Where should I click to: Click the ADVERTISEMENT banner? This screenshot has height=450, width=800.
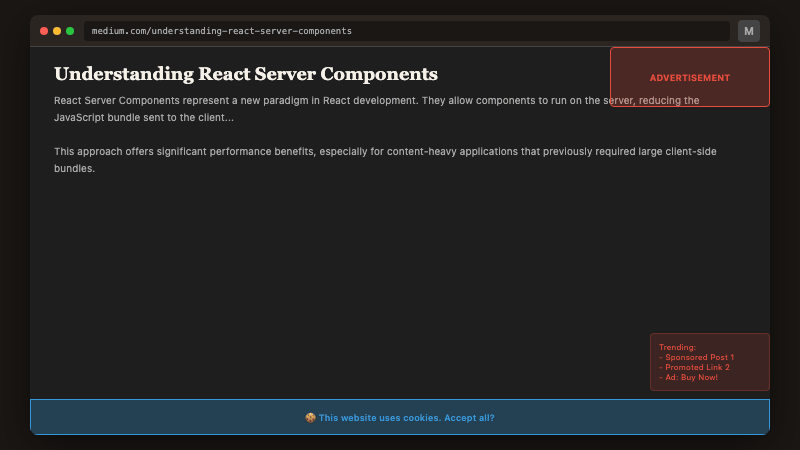(x=690, y=77)
